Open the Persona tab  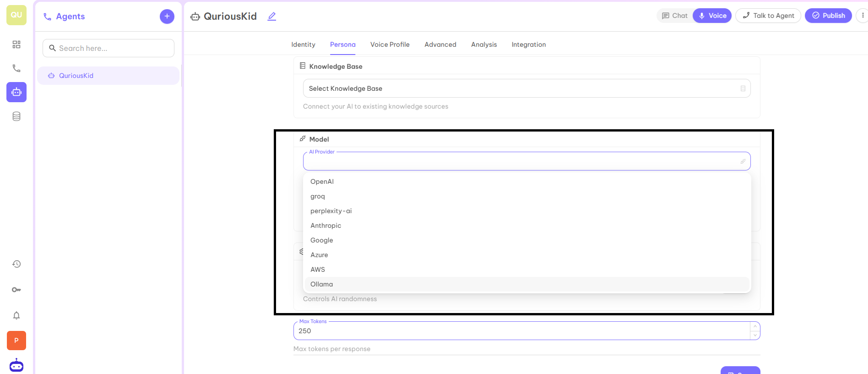[343, 44]
